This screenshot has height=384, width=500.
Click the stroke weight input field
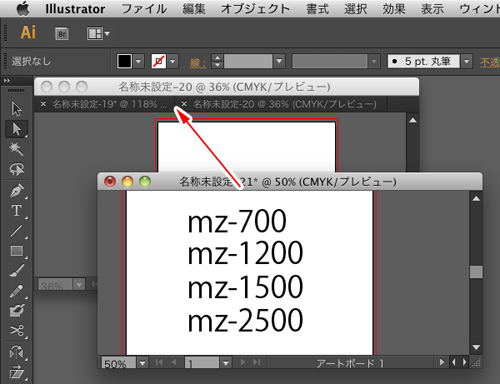click(248, 61)
